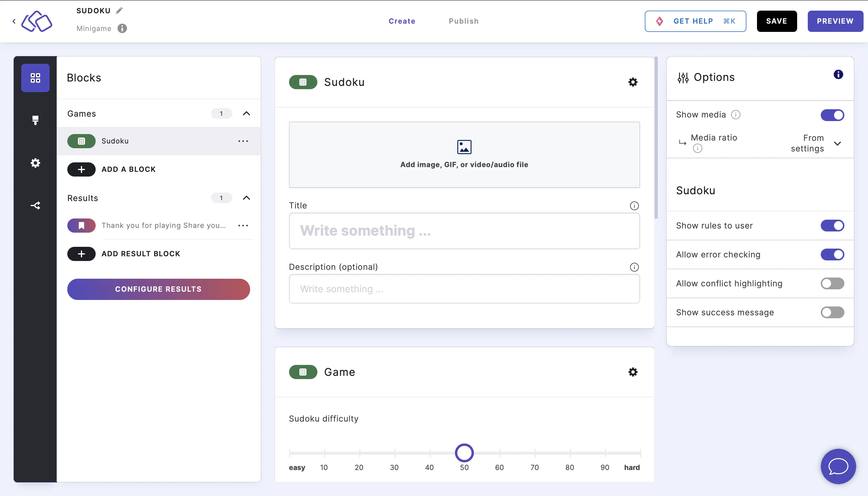Click the Options panel info icon
Screen dimensions: 868x496
[838, 74]
